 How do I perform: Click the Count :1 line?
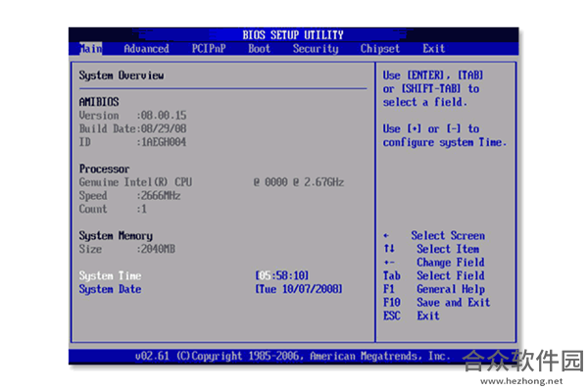click(113, 209)
